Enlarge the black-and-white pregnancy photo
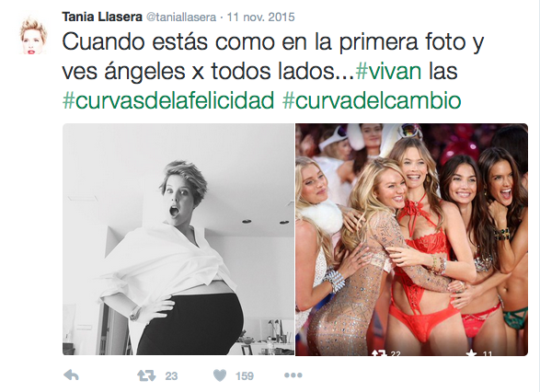Viewport: 540px width, 392px height. (178, 239)
